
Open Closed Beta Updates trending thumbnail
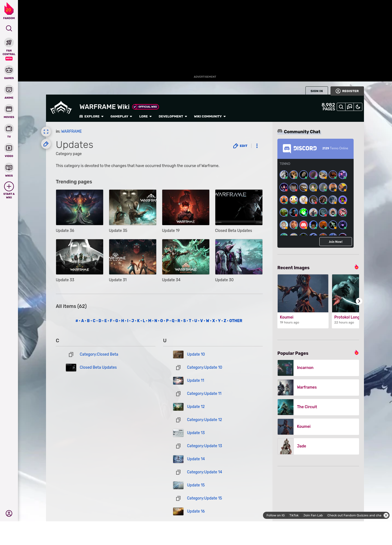pyautogui.click(x=239, y=207)
